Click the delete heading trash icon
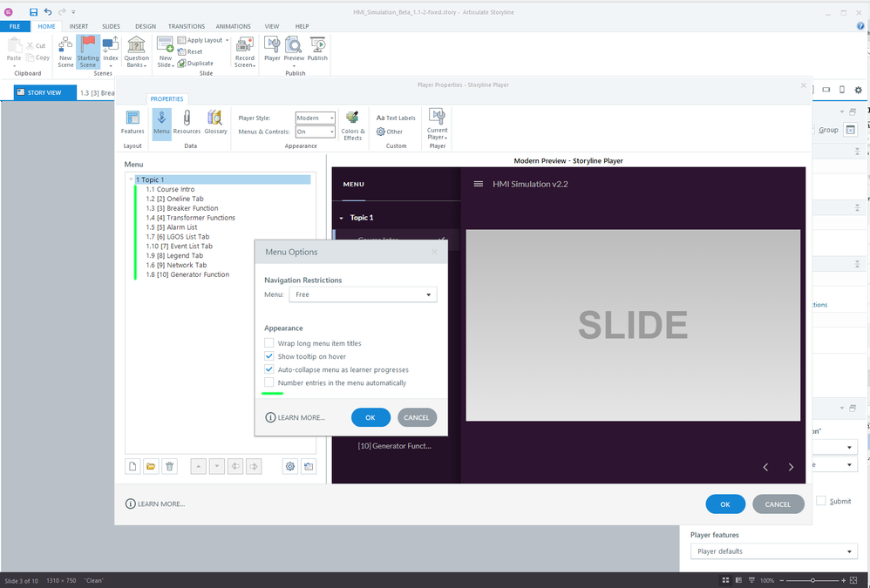 click(x=170, y=467)
